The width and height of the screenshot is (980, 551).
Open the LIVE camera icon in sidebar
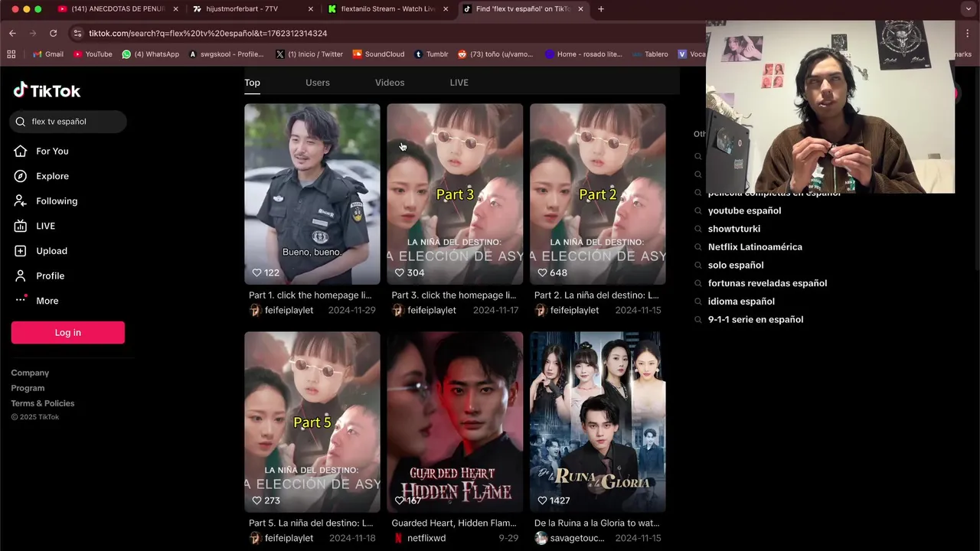click(21, 226)
